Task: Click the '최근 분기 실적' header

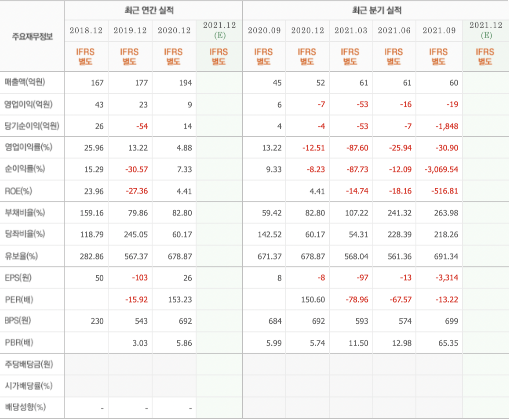Action: coord(377,11)
